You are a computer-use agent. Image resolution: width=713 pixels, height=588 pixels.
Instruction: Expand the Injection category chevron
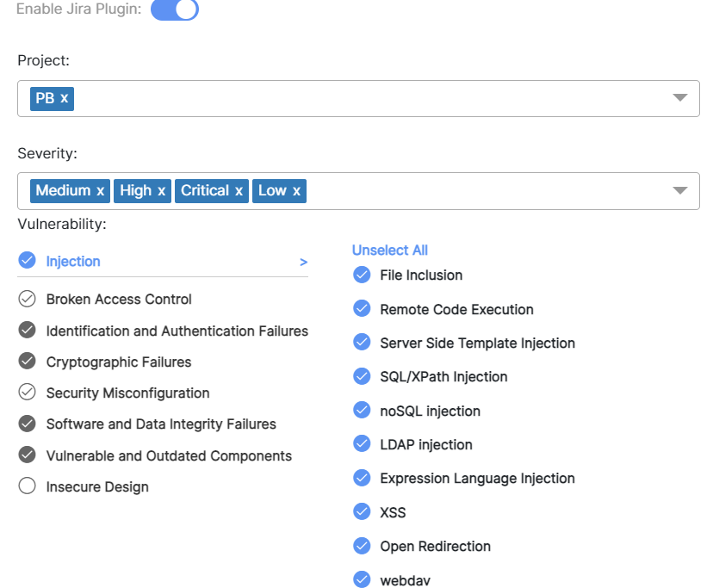tap(302, 261)
